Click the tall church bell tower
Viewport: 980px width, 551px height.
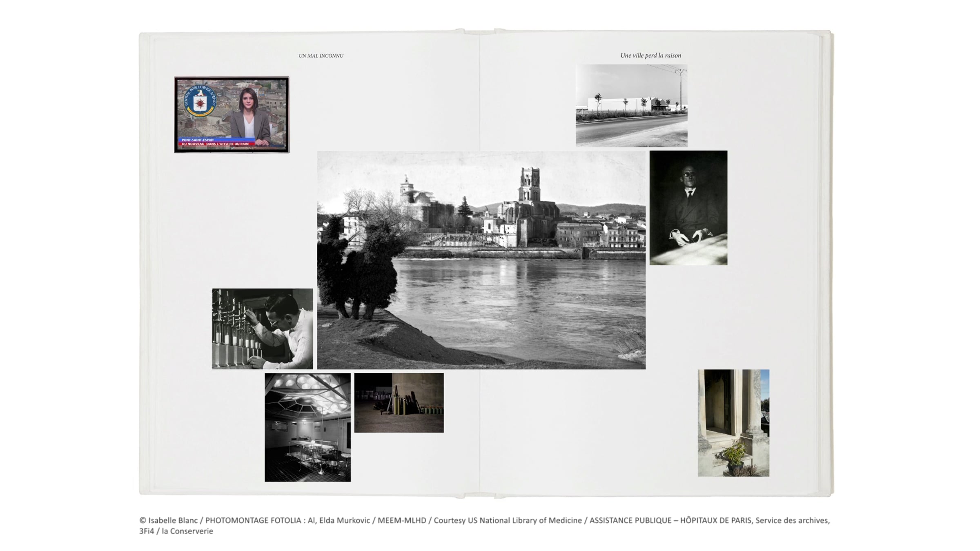coord(530,184)
